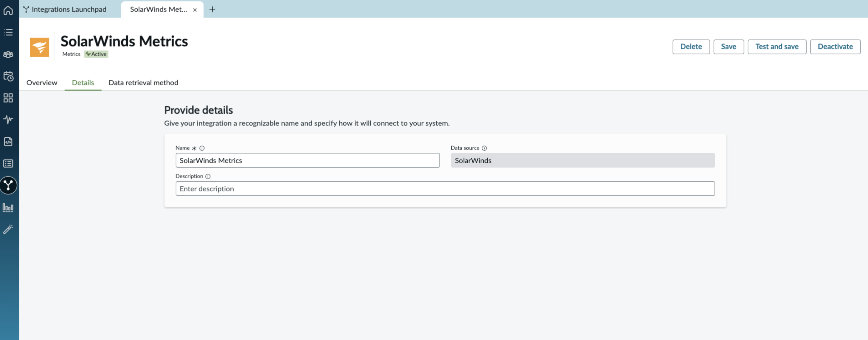
Task: Switch to Integrations Launchpad tab
Action: (x=65, y=9)
